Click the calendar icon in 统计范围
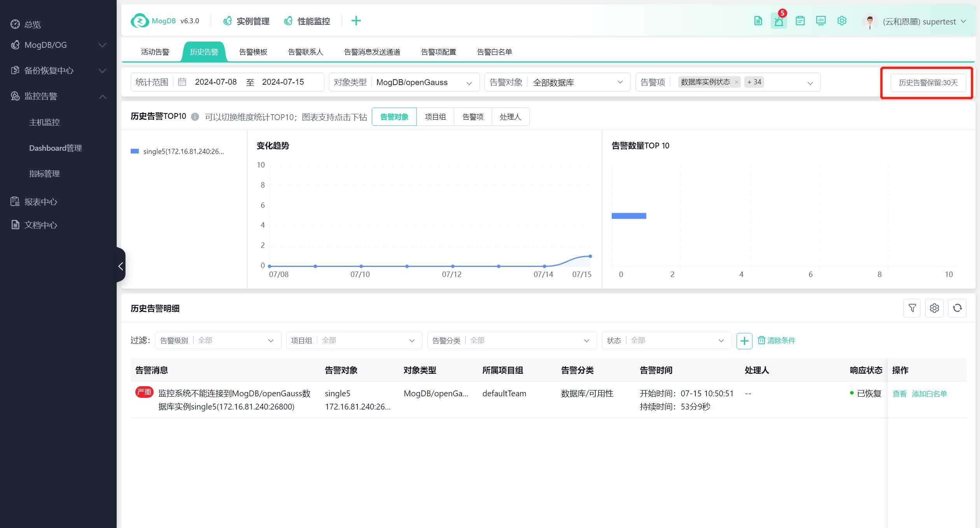Viewport: 980px width, 528px height. 182,82
